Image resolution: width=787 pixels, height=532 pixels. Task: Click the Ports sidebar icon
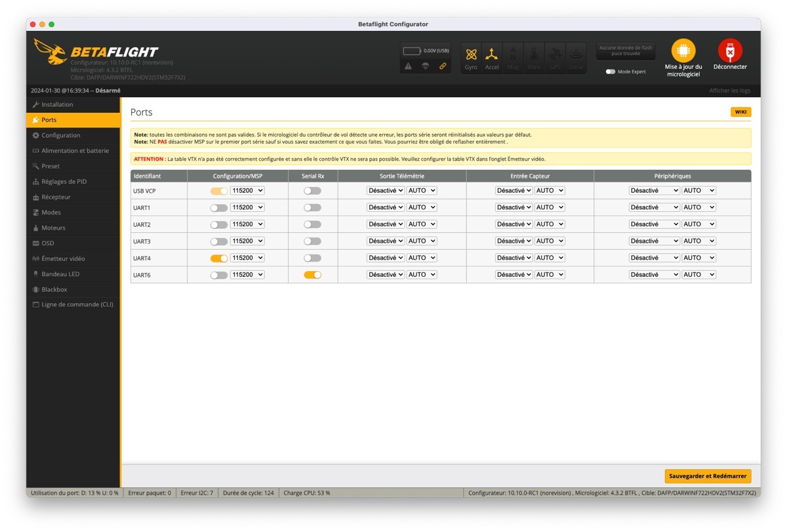(36, 120)
